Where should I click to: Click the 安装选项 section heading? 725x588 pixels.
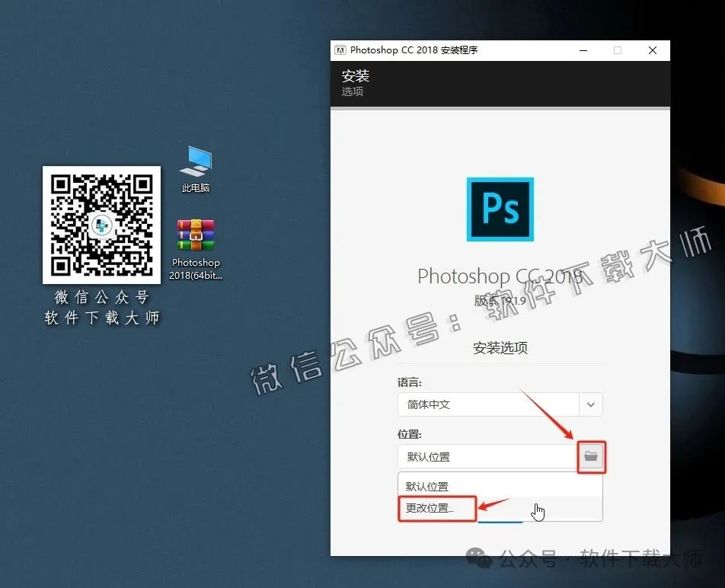point(500,348)
